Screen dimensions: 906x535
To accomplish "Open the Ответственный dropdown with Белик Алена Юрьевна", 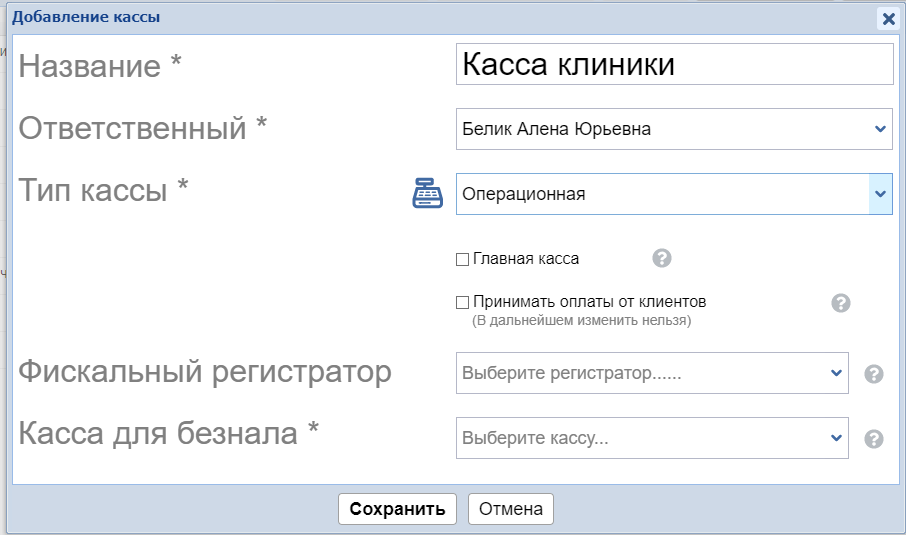I will click(x=673, y=129).
